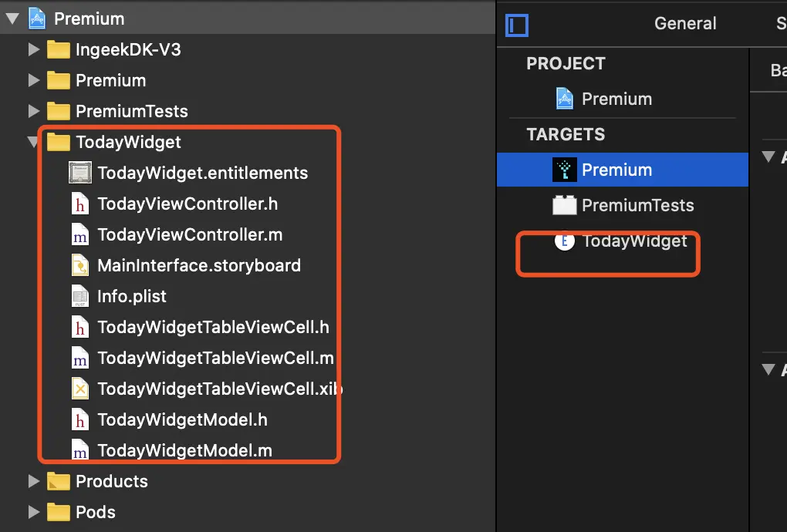Toggle the project and targets sidebar button
Screen dimensions: 787x532
[x=516, y=25]
